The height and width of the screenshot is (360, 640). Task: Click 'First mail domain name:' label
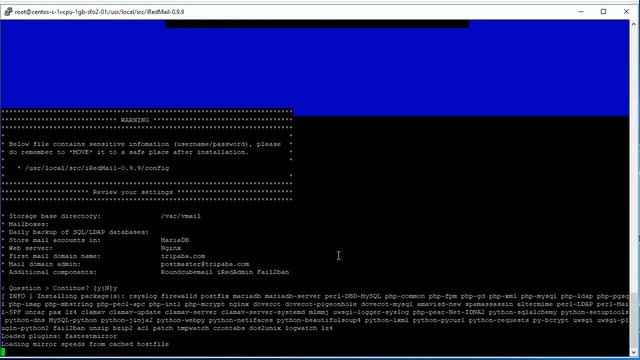[54, 256]
